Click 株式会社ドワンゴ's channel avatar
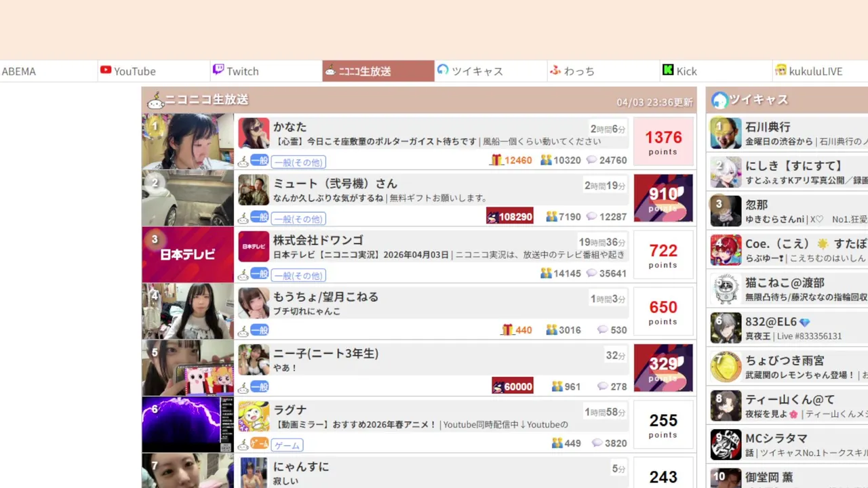868x488 pixels. coord(254,247)
